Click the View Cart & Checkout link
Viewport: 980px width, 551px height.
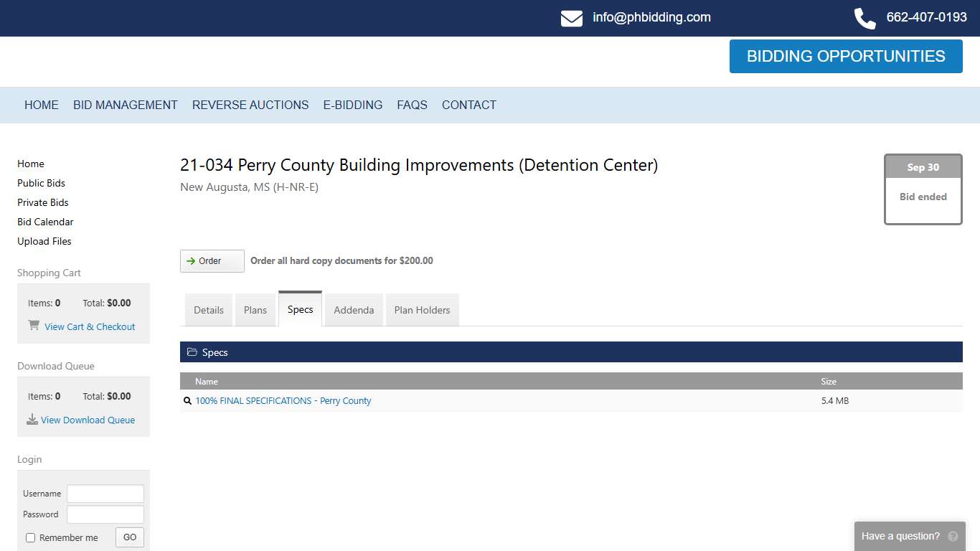[x=90, y=326]
